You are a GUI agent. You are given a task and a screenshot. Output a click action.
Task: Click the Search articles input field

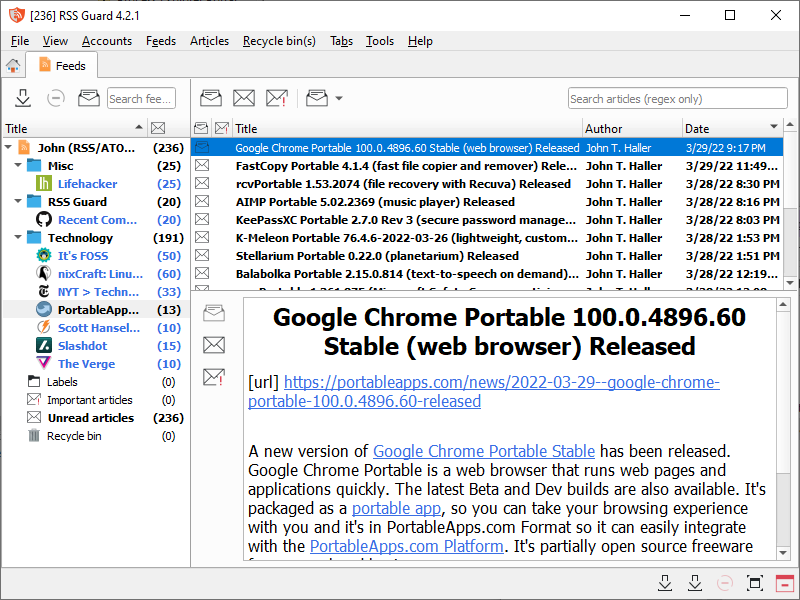(675, 98)
